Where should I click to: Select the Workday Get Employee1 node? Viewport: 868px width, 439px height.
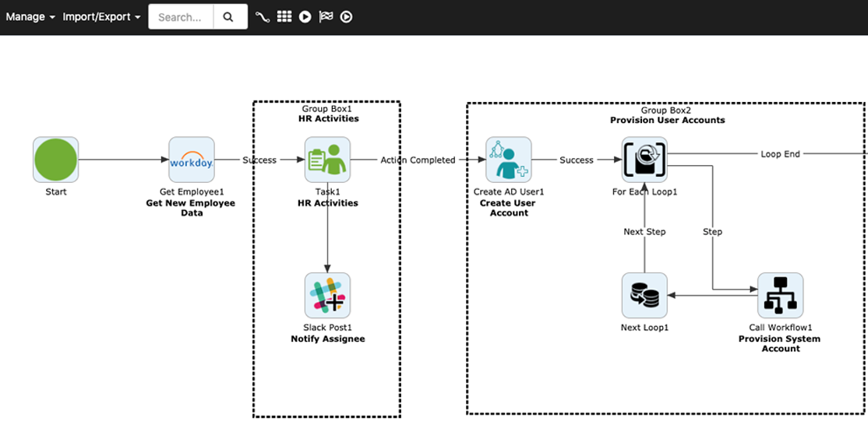[x=192, y=160]
